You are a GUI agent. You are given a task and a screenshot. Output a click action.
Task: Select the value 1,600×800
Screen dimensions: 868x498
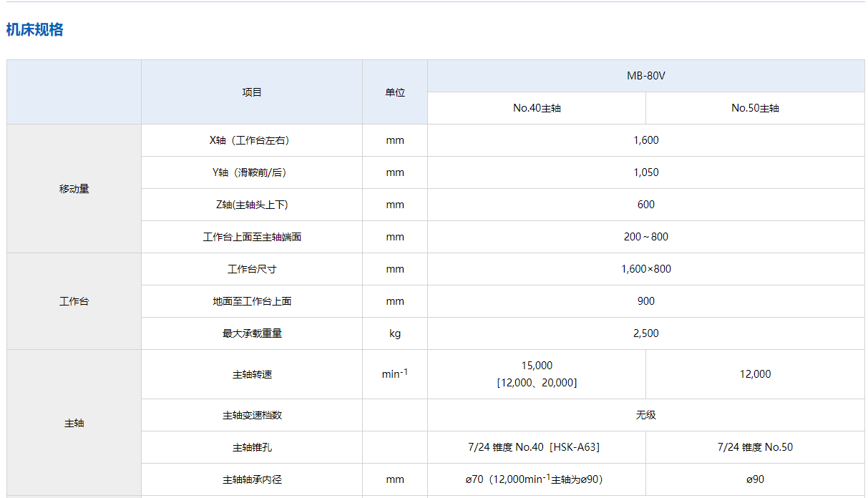(646, 269)
